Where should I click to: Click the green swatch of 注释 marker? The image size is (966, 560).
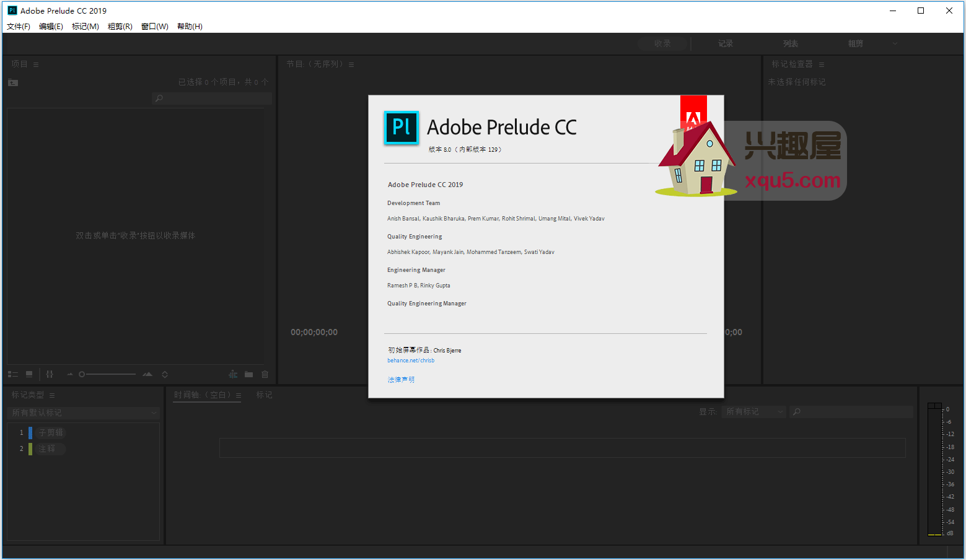tap(30, 448)
